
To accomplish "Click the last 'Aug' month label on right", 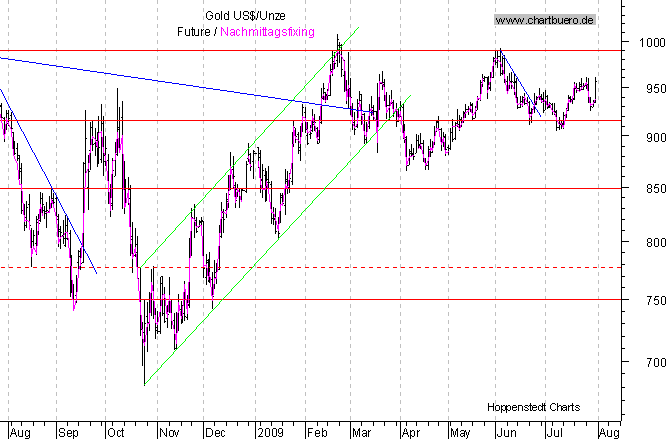I will [609, 433].
